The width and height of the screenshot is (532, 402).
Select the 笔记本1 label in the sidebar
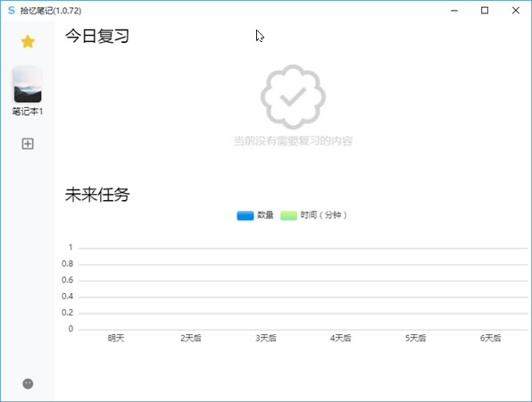click(28, 112)
